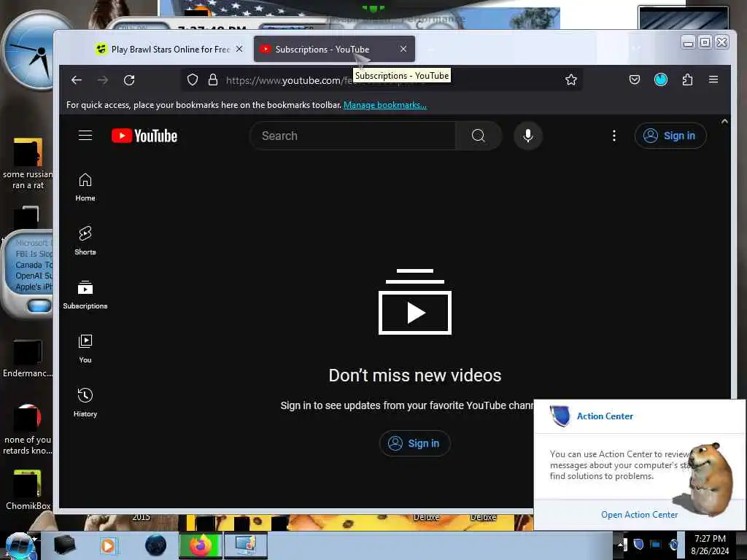Open the ChomikBox desktop icon

28,490
